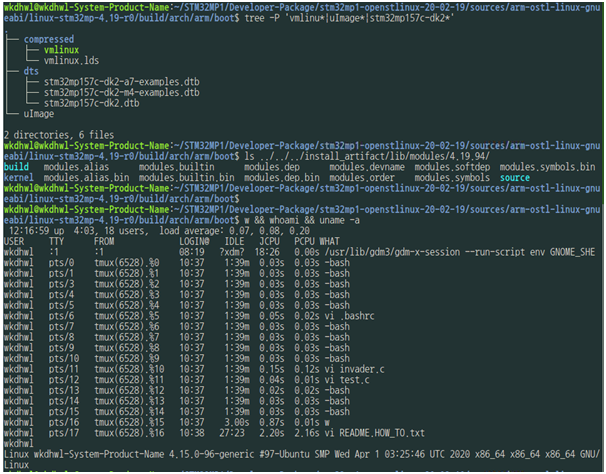The width and height of the screenshot is (606, 474).
Task: Click the 'WHAT' column header
Action: pos(330,241)
